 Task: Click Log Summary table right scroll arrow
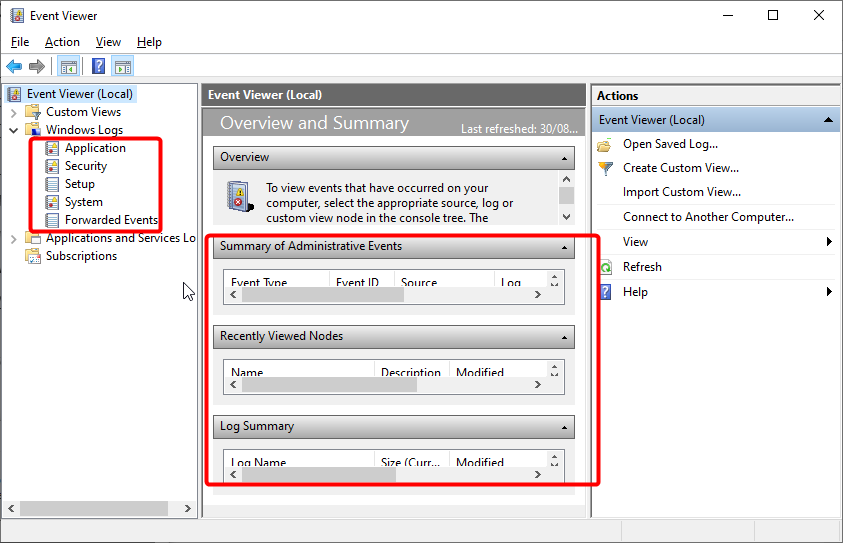click(x=537, y=474)
